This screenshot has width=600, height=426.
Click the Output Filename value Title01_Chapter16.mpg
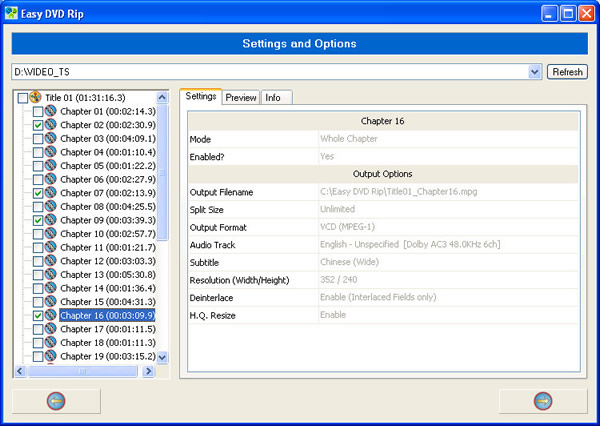point(398,191)
